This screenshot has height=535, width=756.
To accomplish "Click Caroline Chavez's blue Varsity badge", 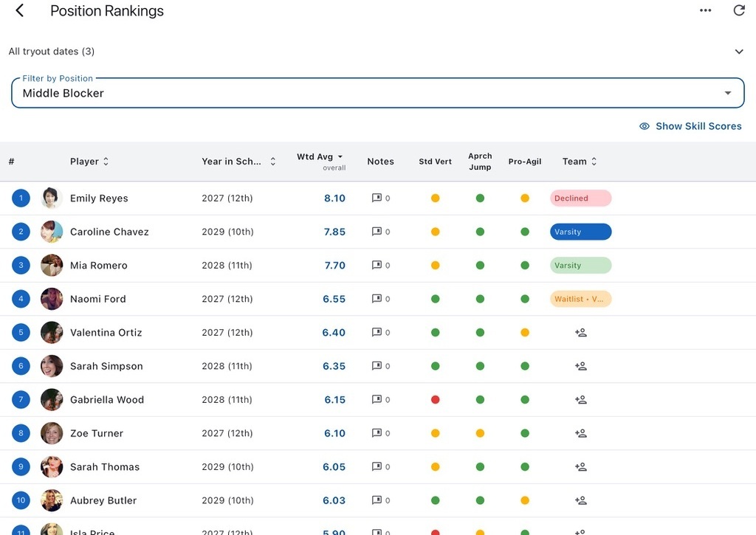I will tap(580, 232).
